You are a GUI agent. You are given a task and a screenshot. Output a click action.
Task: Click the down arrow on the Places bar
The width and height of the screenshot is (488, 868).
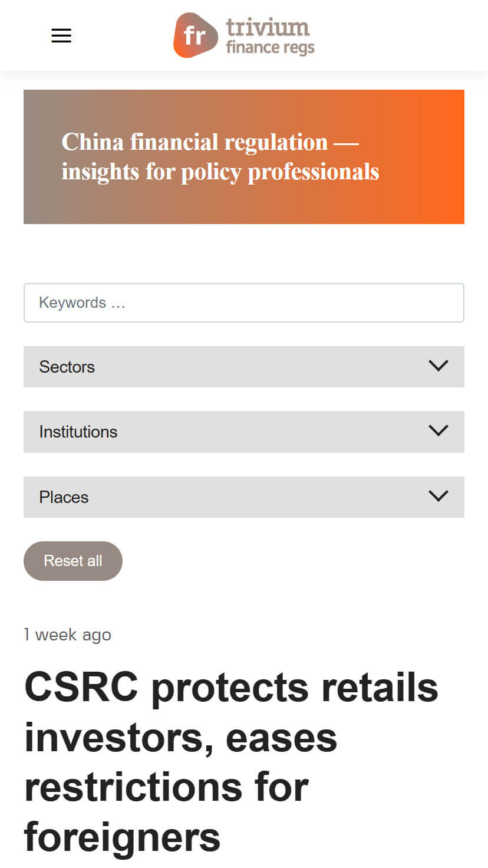(x=438, y=497)
